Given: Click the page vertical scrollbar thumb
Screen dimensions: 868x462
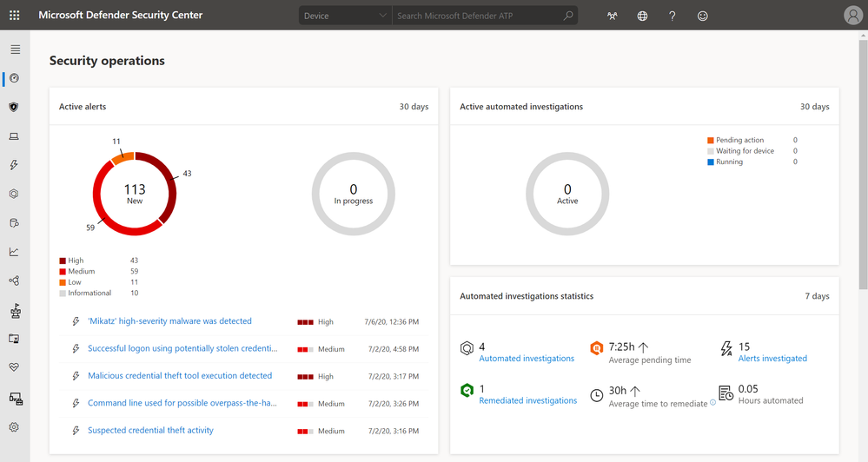Looking at the screenshot, I should coord(863,163).
